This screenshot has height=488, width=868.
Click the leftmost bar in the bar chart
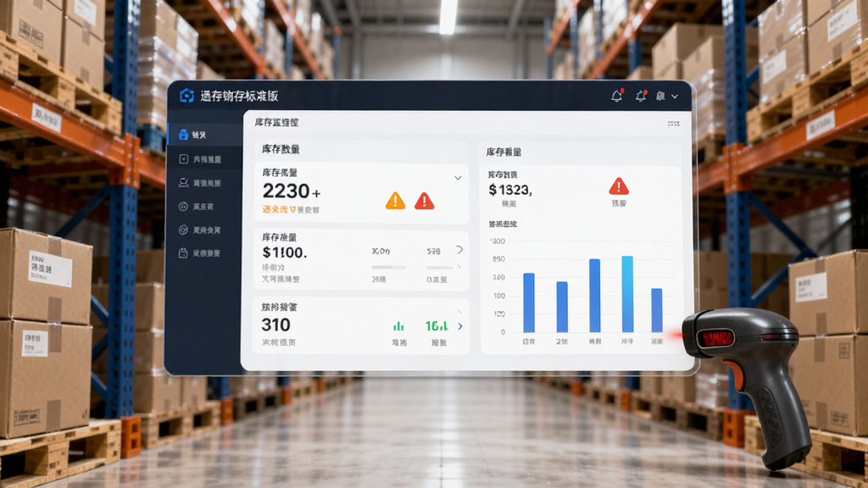coord(529,302)
